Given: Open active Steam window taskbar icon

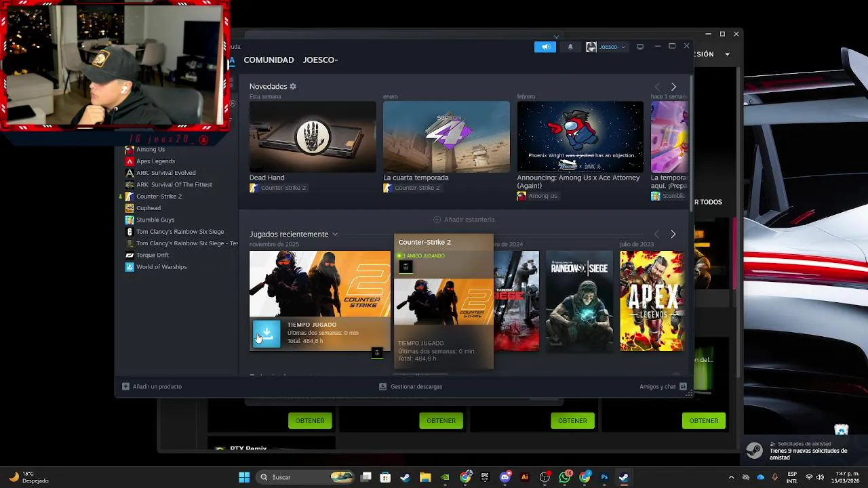Looking at the screenshot, I should [624, 477].
